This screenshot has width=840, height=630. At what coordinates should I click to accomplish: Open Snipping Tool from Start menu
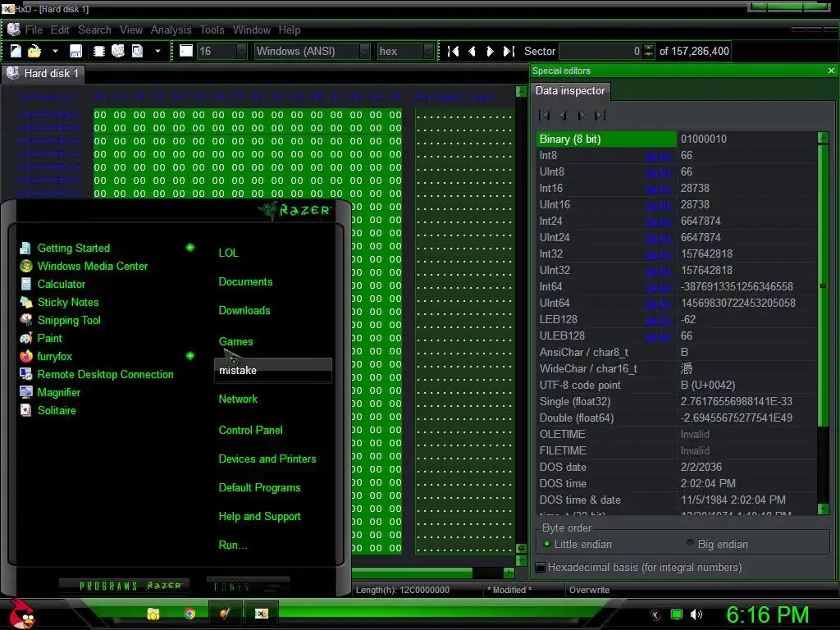[69, 321]
